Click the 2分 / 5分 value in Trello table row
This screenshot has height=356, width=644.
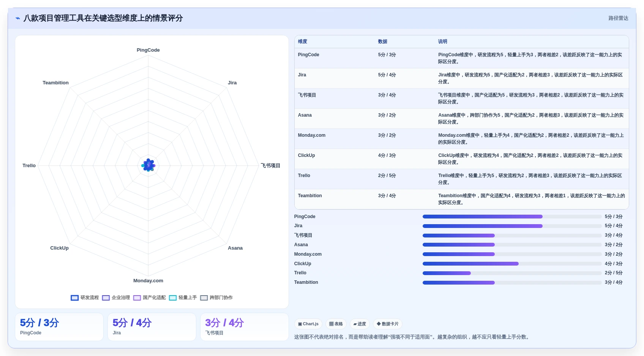pyautogui.click(x=387, y=176)
